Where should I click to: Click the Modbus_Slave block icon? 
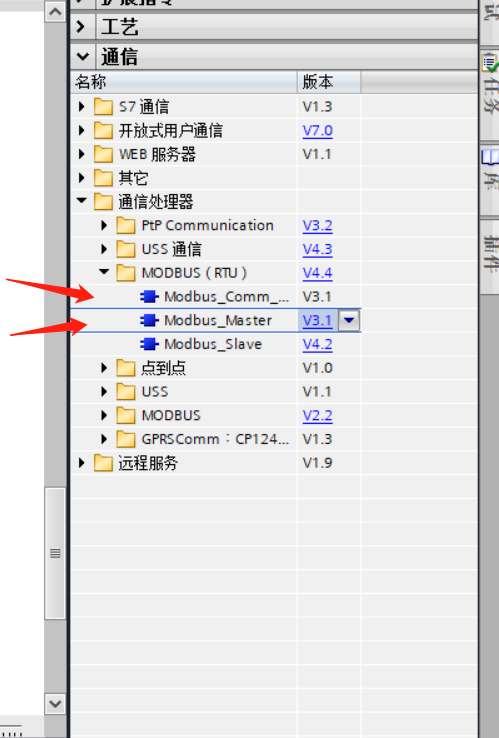[x=149, y=344]
